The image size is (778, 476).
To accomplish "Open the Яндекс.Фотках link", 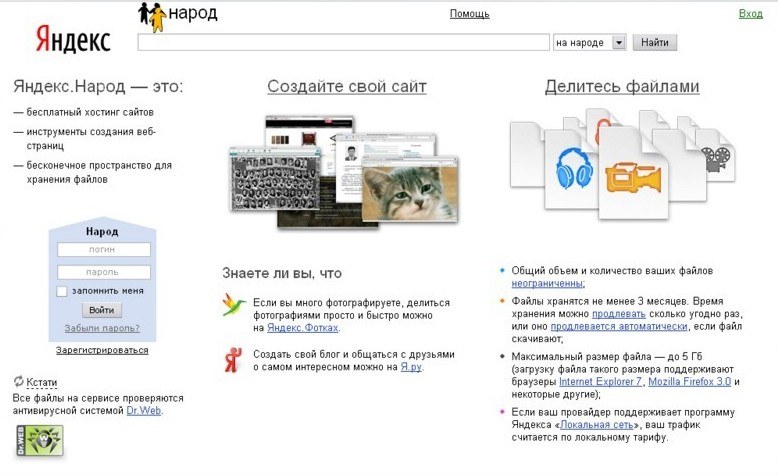I will (x=303, y=328).
